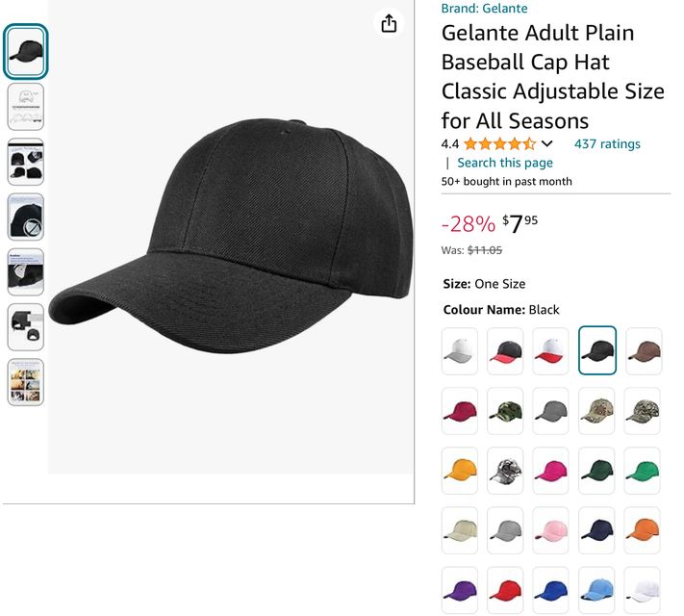Choose the orange cap colour option
This screenshot has height=616, width=684.
tap(644, 530)
